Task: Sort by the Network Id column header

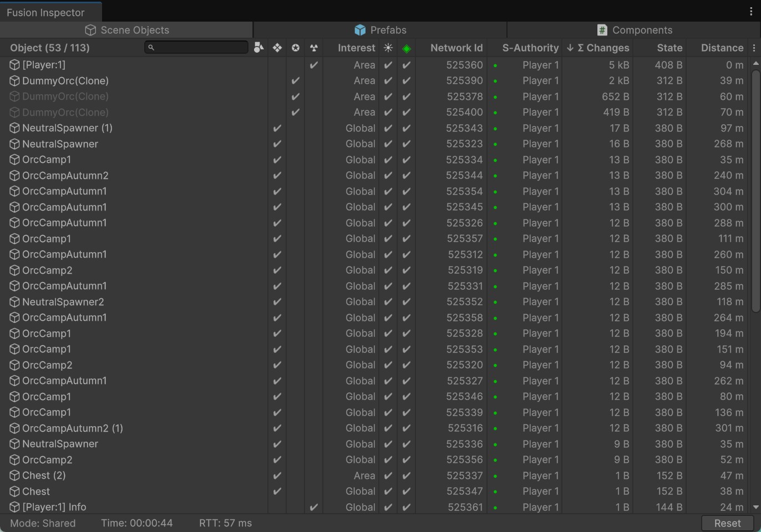Action: pyautogui.click(x=456, y=48)
